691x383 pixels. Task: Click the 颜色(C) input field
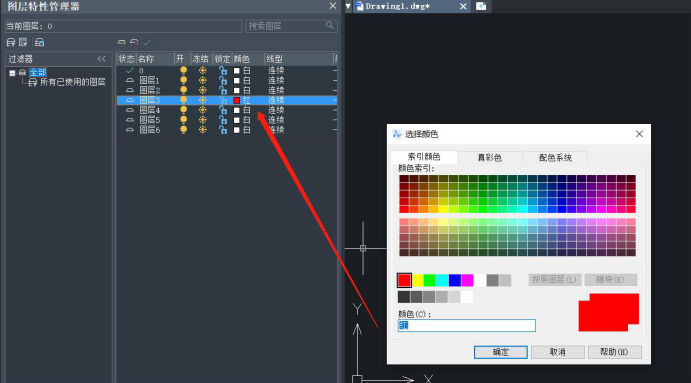coord(467,325)
